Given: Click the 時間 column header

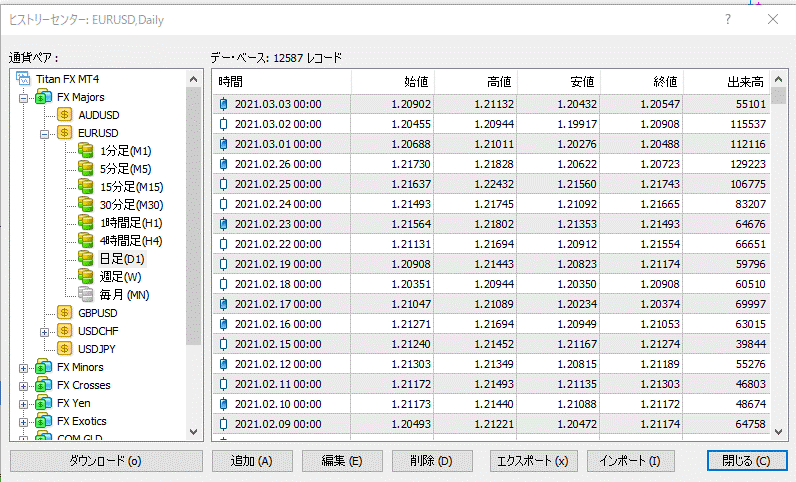Looking at the screenshot, I should (x=282, y=82).
